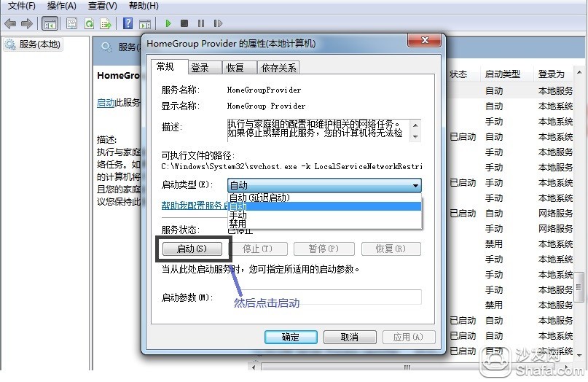Click the 启动参数(M) input field
Screen dimensions: 588x382
pyautogui.click(x=324, y=297)
